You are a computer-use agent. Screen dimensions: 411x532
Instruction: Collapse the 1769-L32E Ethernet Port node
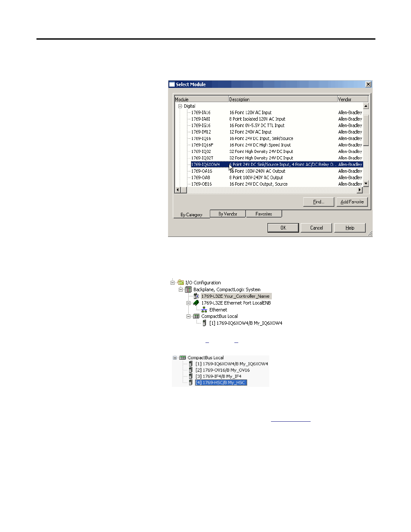188,303
